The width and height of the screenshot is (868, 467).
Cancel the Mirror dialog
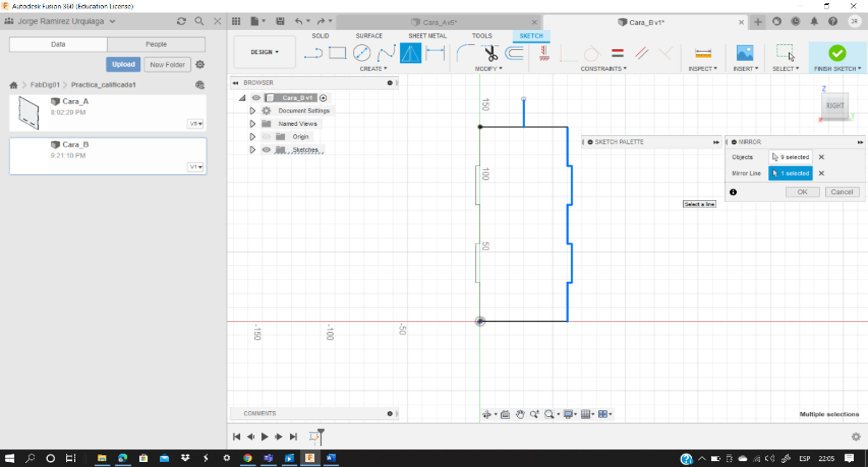pos(842,192)
